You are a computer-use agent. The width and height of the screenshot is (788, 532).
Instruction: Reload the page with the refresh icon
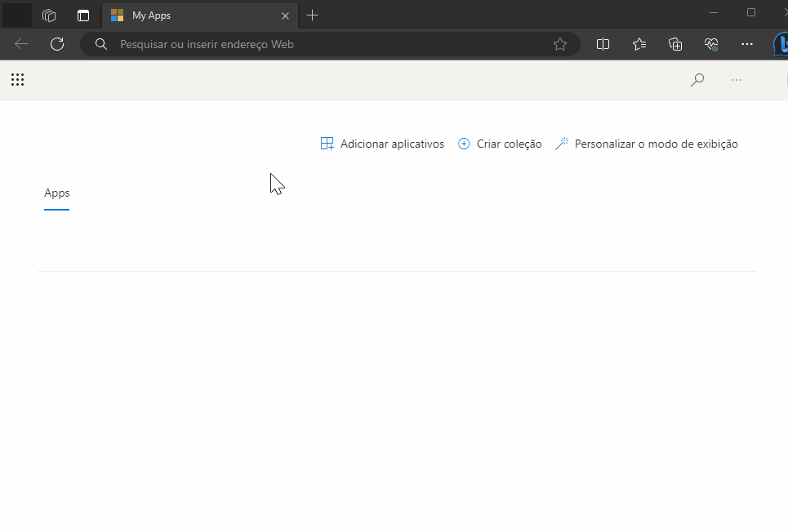pyautogui.click(x=57, y=44)
